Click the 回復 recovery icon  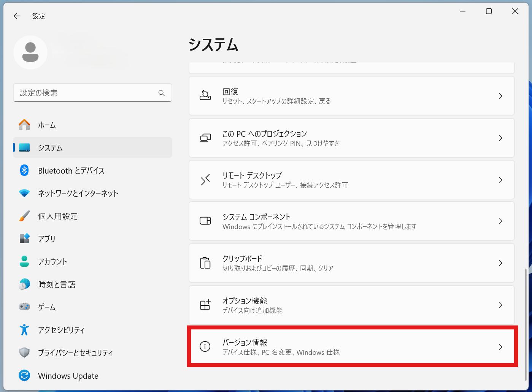point(205,96)
